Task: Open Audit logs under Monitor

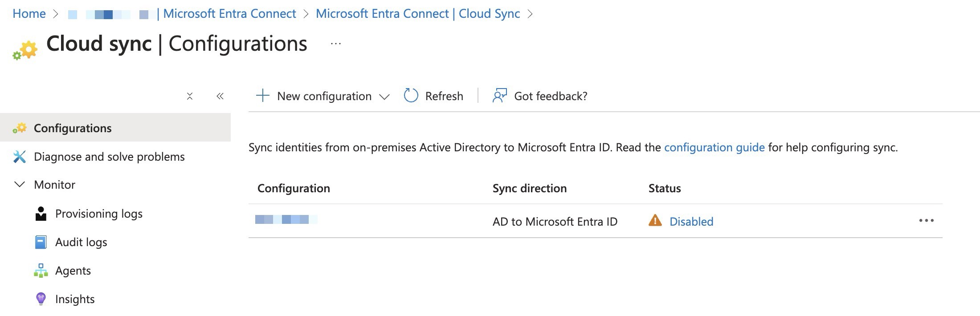Action: click(x=81, y=242)
